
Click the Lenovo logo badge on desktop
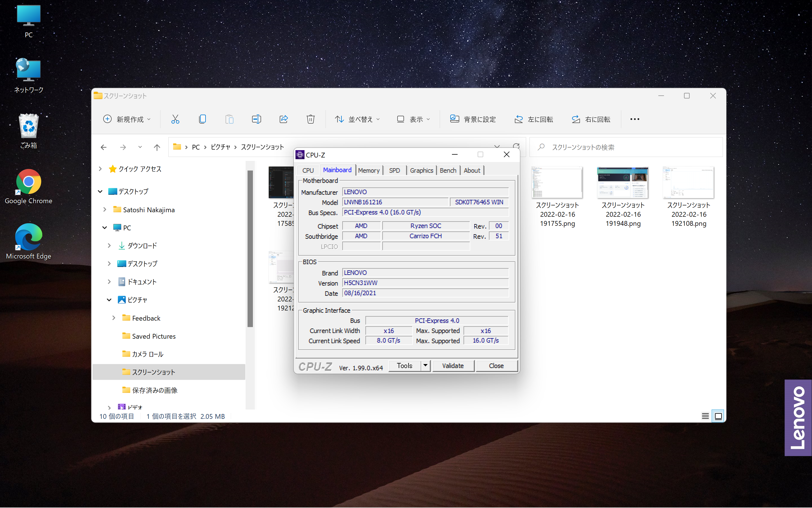798,418
